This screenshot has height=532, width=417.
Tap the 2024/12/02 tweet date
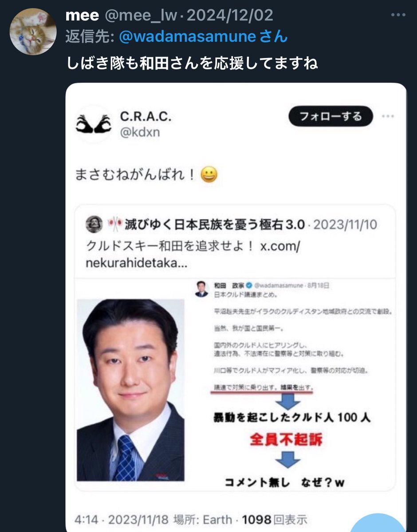point(230,16)
